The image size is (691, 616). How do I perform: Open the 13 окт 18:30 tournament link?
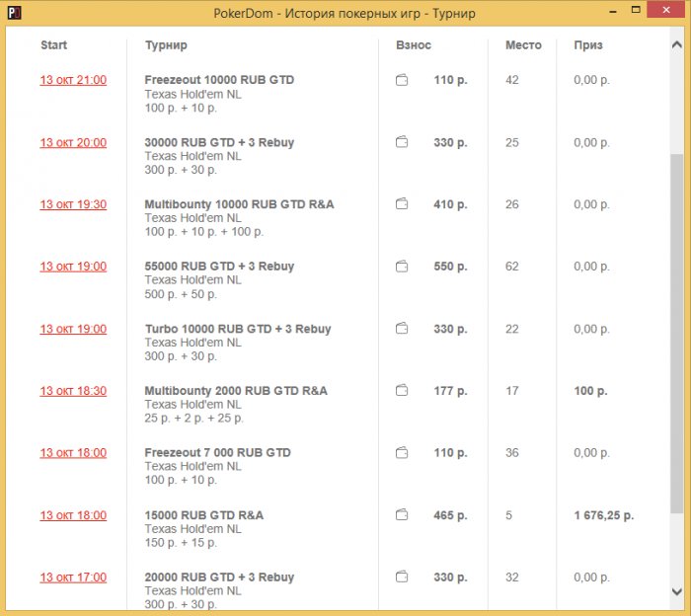73,391
